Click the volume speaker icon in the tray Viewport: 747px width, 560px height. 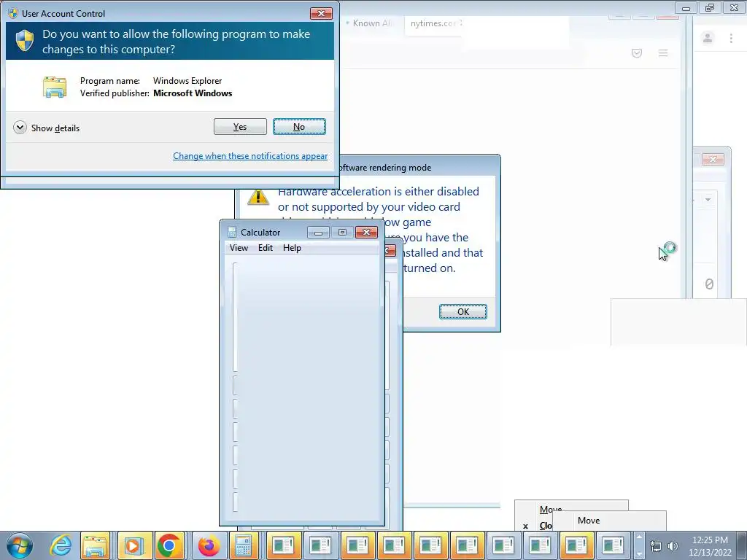[x=673, y=546]
